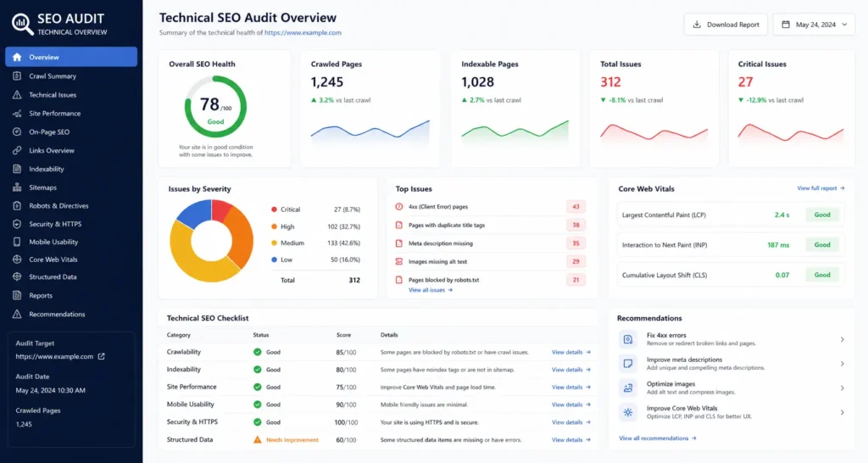Image resolution: width=868 pixels, height=463 pixels.
Task: Open View details for Indexability row
Action: 570,370
